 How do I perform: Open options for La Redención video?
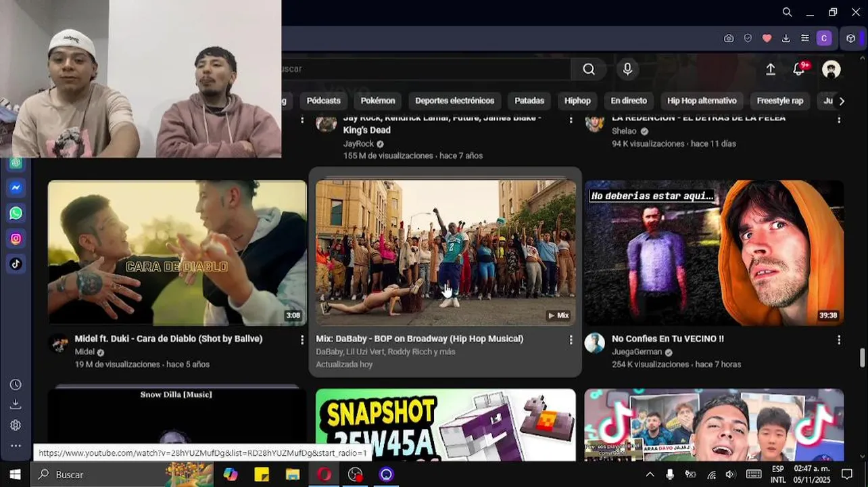click(839, 120)
